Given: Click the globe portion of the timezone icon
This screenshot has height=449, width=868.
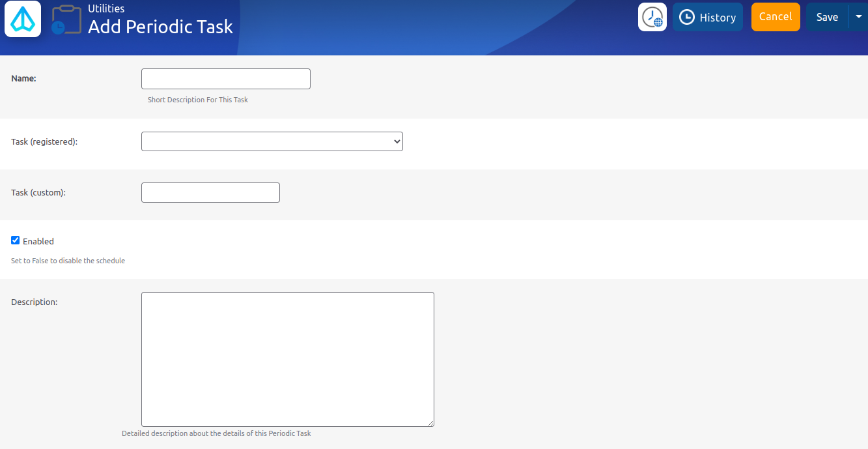Looking at the screenshot, I should pos(658,22).
